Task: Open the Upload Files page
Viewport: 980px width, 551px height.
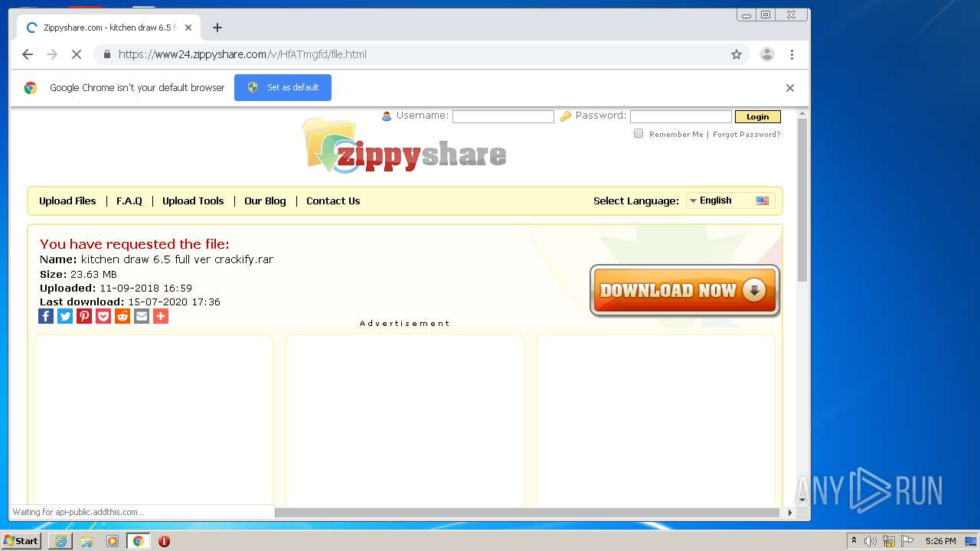Action: pos(67,201)
